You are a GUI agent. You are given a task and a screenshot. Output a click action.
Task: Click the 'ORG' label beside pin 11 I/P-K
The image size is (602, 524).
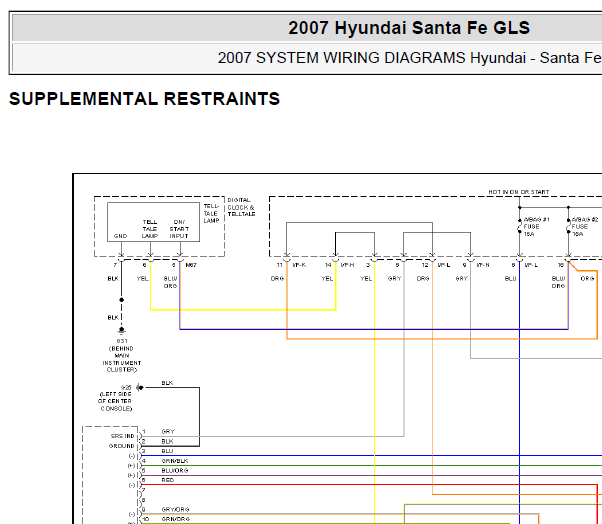pyautogui.click(x=277, y=278)
